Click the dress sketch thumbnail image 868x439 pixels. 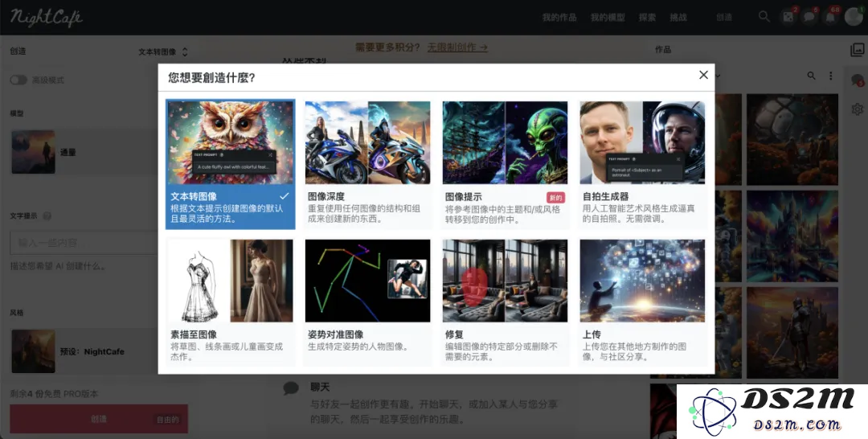(x=231, y=281)
